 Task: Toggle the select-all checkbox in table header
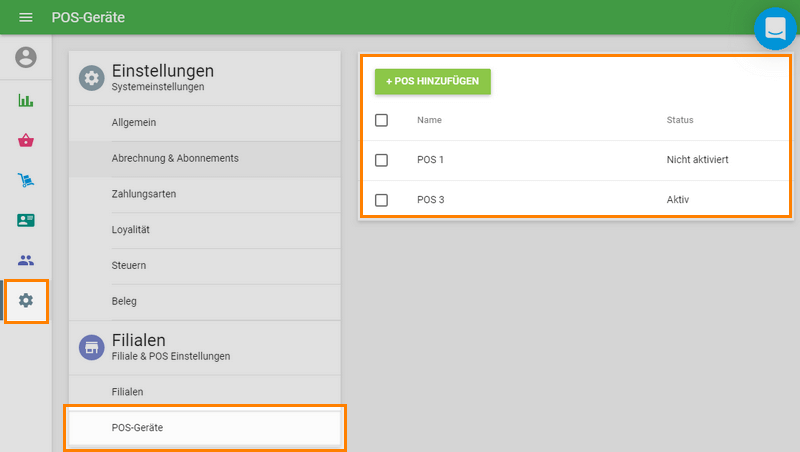pos(381,120)
